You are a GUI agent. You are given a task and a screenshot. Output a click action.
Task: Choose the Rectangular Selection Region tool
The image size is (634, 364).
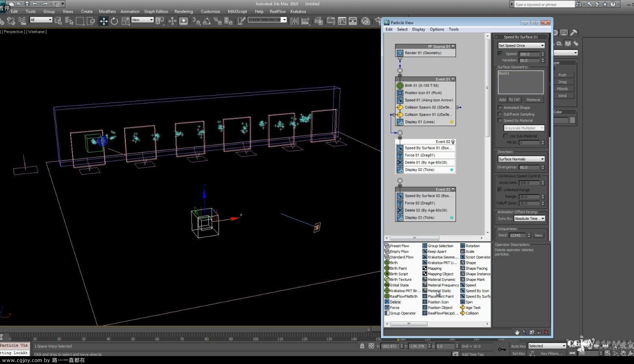pos(80,21)
